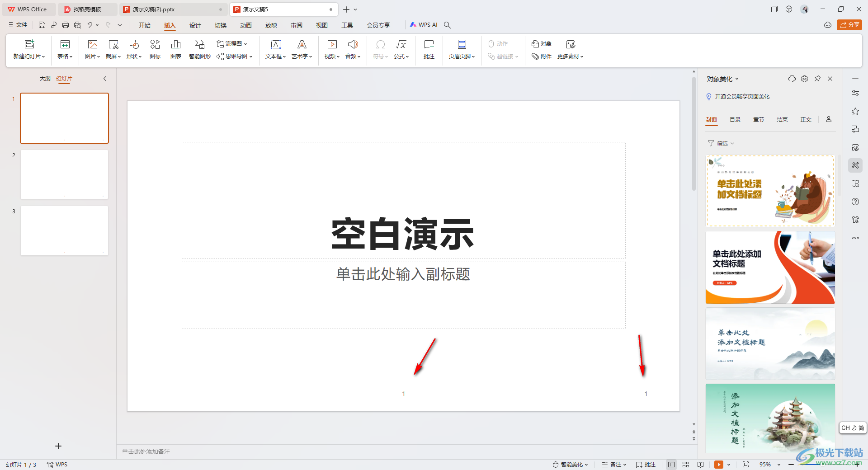Switch to the 开始 ribbon tab

[x=145, y=25]
